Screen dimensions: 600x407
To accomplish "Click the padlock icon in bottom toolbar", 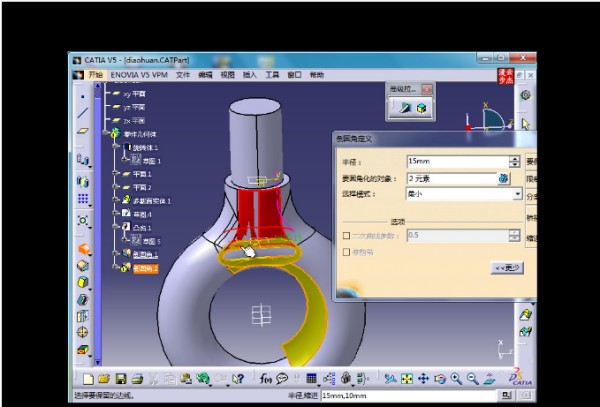I will click(346, 379).
